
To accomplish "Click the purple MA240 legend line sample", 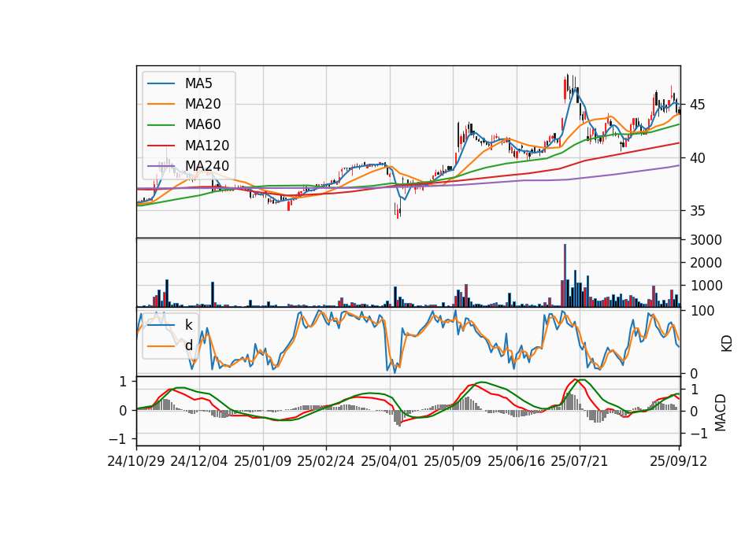I will pos(161,166).
